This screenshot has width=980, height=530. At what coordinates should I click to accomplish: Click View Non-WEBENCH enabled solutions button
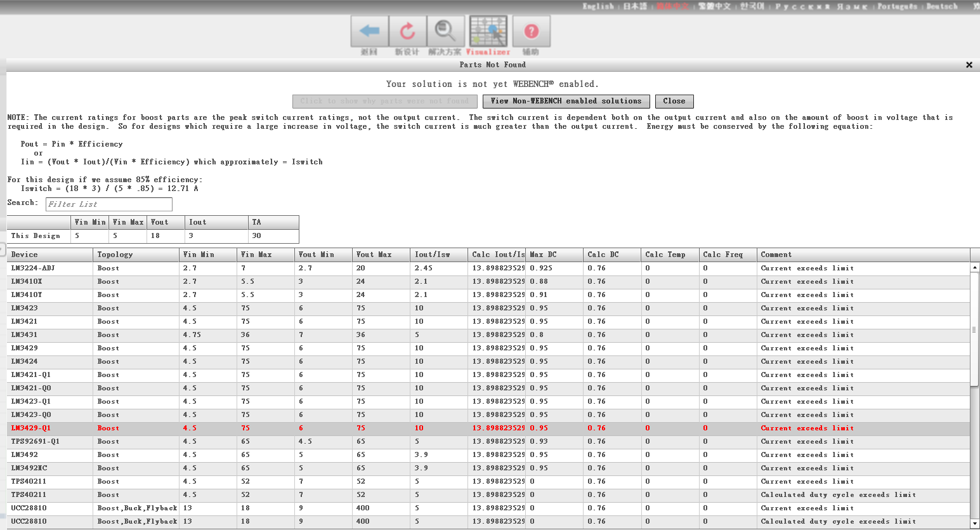(566, 101)
